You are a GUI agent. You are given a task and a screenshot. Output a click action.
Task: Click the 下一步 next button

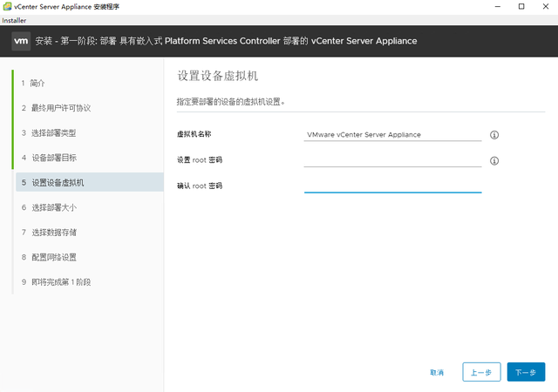[526, 372]
